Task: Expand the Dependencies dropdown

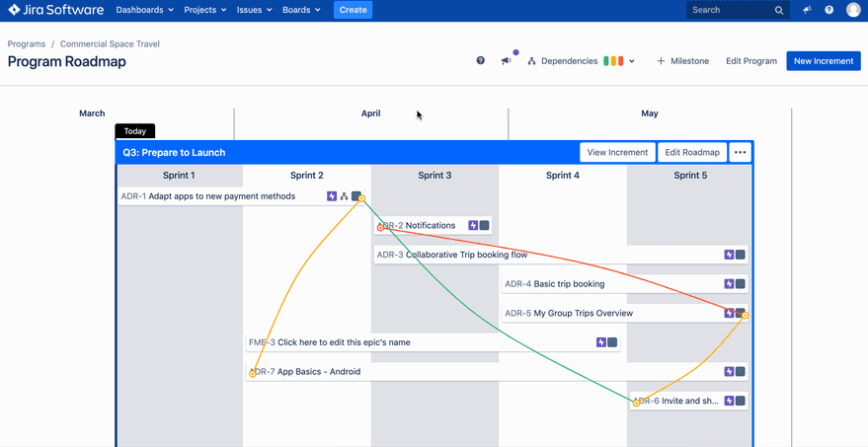Action: [x=582, y=61]
